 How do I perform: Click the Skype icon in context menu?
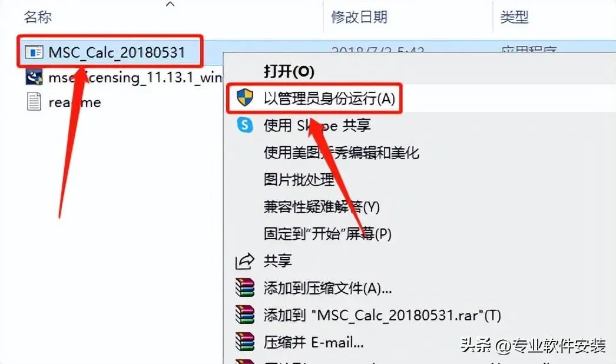tap(245, 125)
